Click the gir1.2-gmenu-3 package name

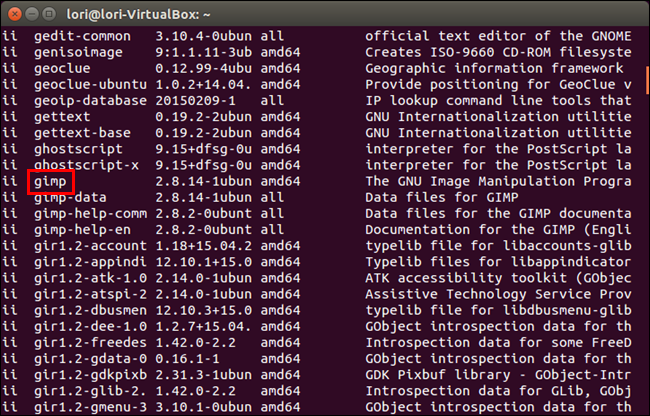point(91,408)
